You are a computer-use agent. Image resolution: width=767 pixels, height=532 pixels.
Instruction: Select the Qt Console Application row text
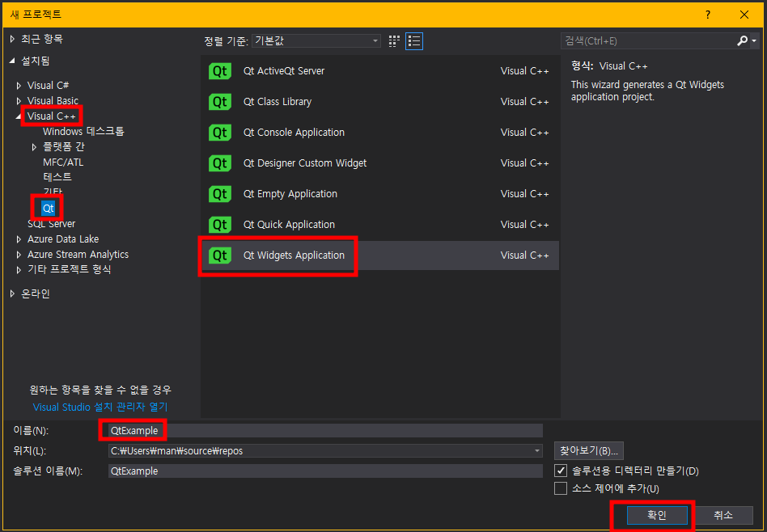[294, 133]
